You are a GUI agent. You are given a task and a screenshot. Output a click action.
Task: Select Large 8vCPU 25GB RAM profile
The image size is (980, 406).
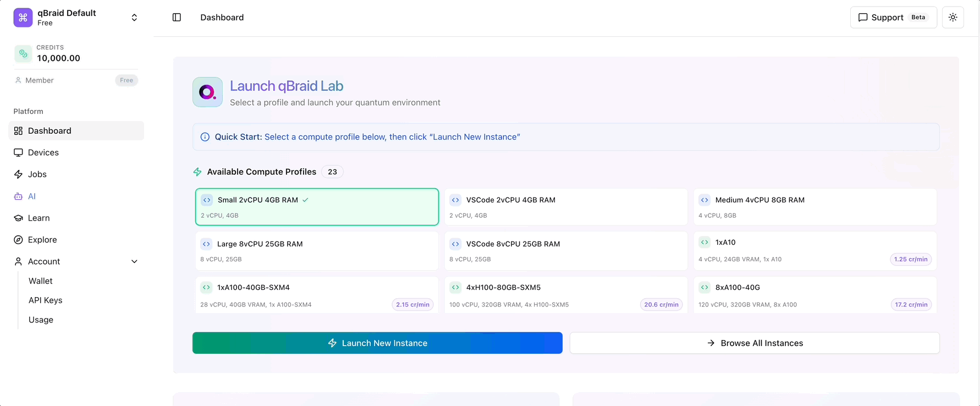click(317, 251)
